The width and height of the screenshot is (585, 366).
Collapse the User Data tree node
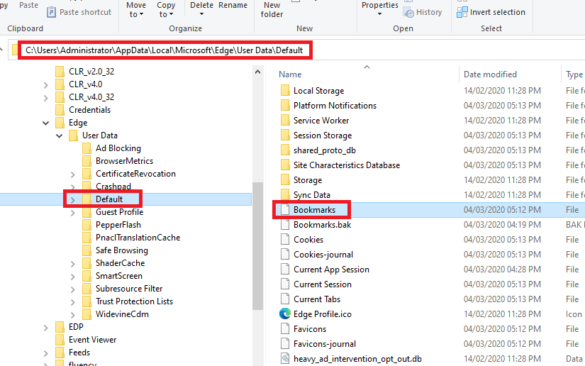click(x=59, y=135)
